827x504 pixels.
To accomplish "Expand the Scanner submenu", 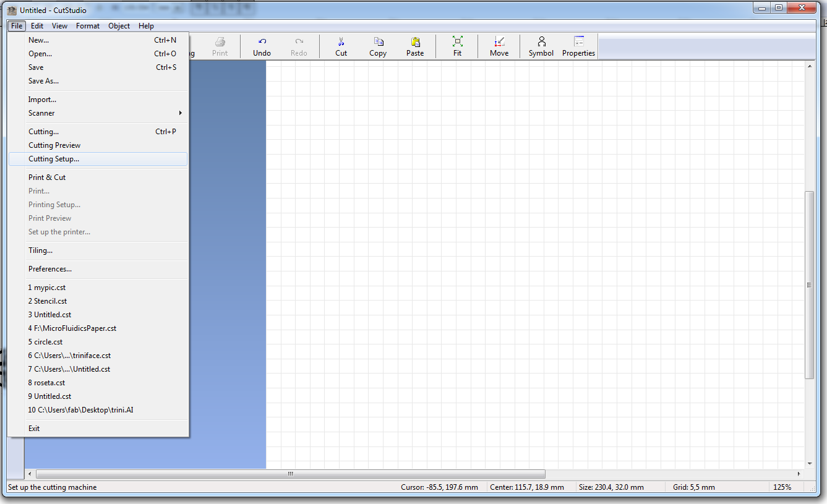I will 98,113.
